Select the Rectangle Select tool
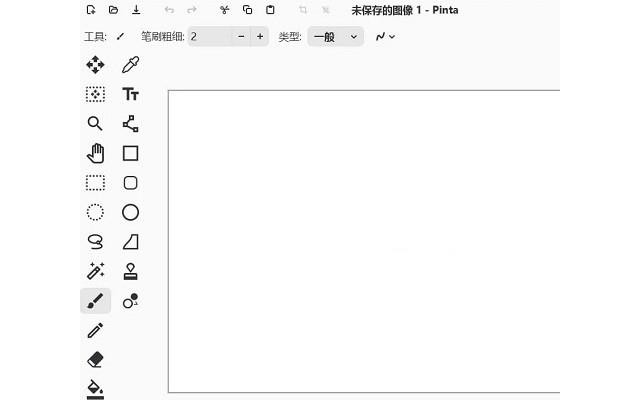This screenshot has width=640, height=400. tap(95, 183)
